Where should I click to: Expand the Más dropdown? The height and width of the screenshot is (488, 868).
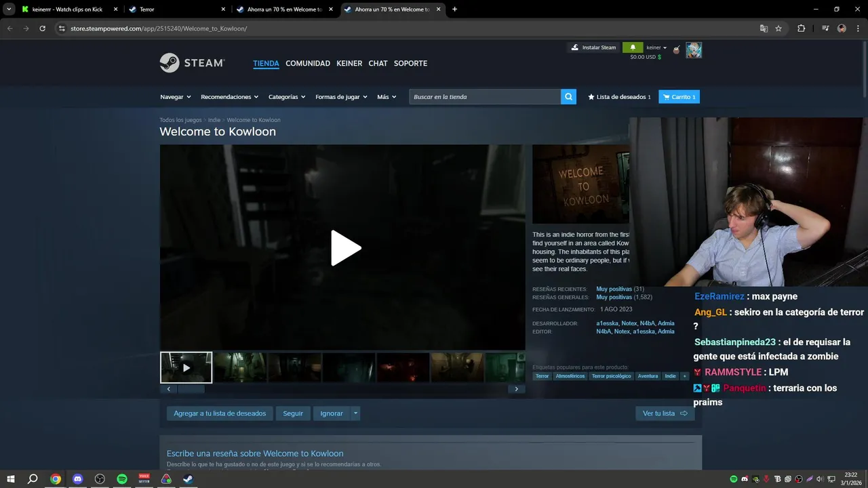(x=387, y=97)
